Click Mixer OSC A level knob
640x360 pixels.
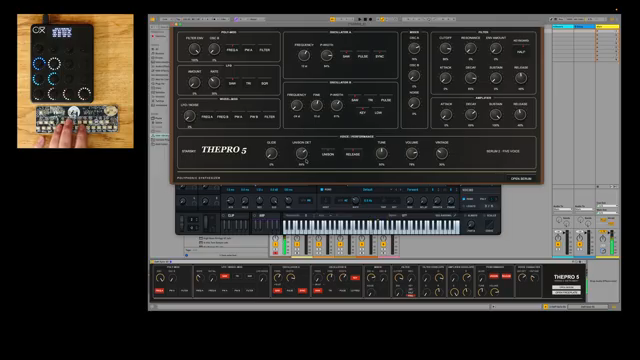(414, 48)
